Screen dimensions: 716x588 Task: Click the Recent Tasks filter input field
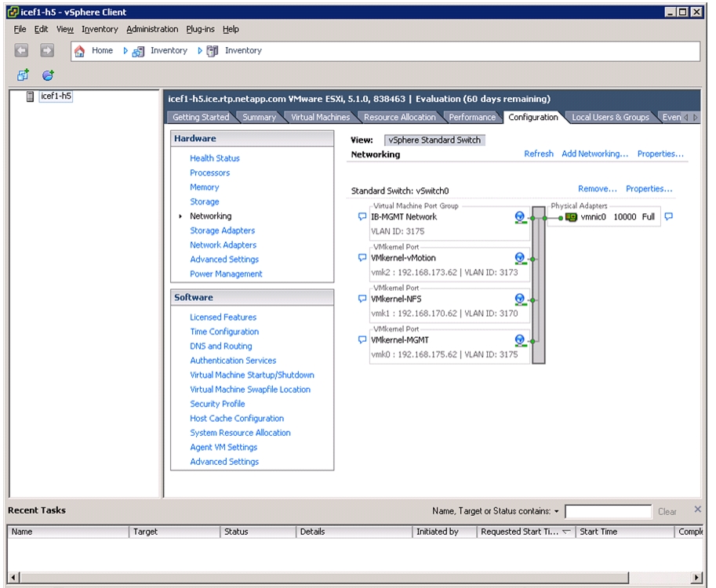click(608, 511)
